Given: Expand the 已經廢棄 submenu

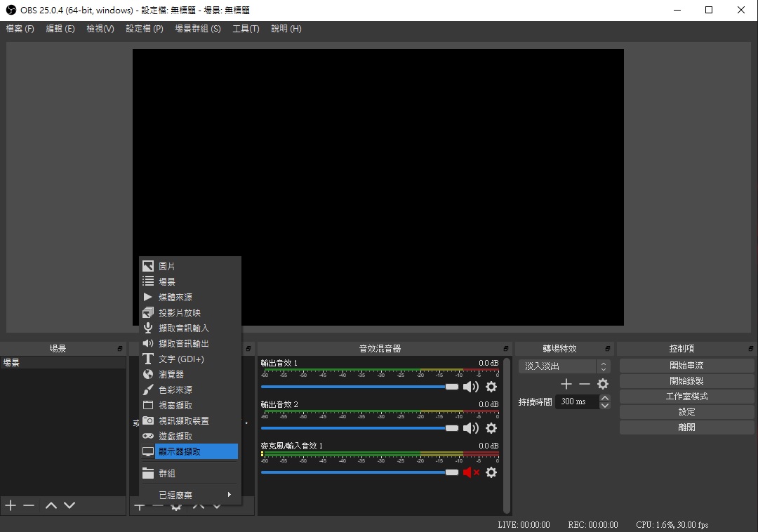Looking at the screenshot, I should tap(189, 495).
